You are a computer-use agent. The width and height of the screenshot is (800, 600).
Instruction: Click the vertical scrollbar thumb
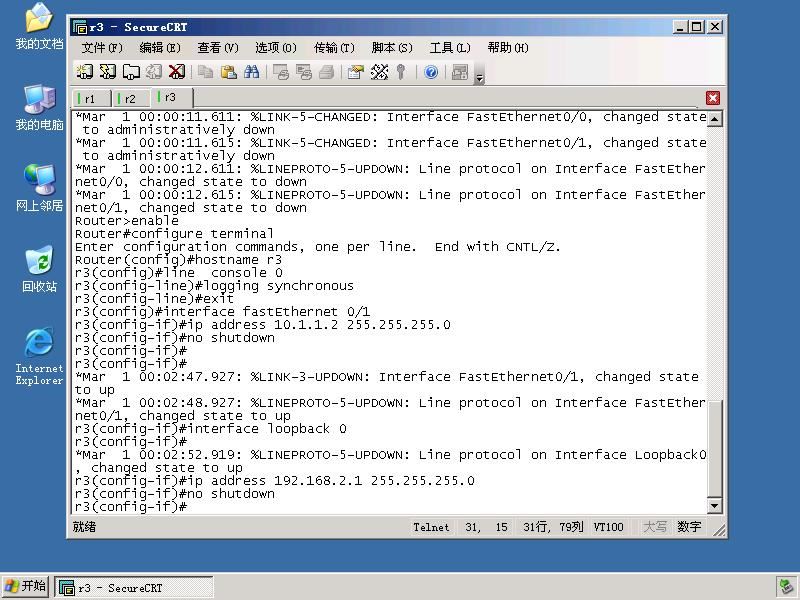tap(714, 448)
